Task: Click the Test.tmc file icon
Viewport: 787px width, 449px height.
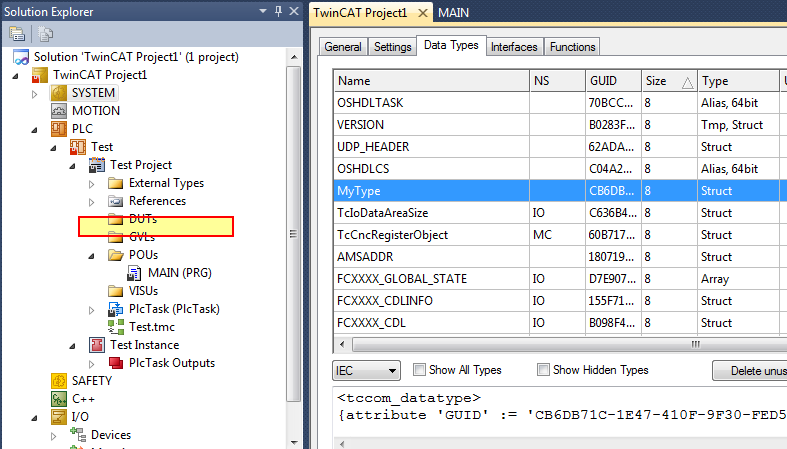Action: 115,327
